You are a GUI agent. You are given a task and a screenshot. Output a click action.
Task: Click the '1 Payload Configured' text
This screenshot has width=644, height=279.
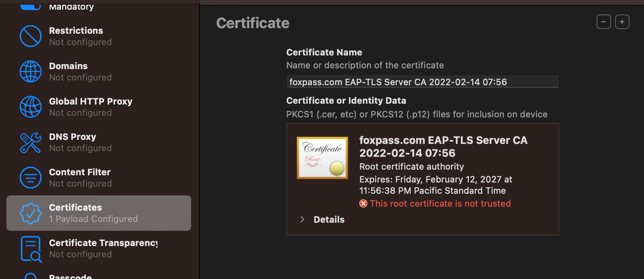[93, 219]
